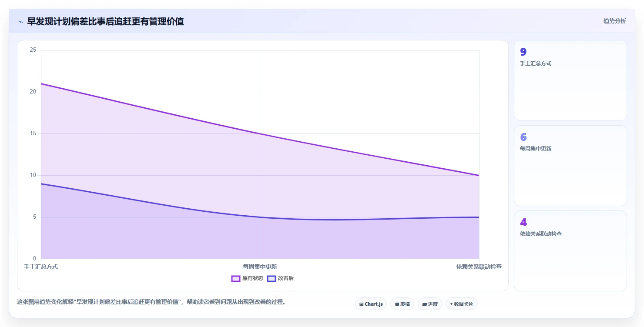The image size is (644, 327).
Task: Click the 改善后 legend label
Action: tap(286, 278)
